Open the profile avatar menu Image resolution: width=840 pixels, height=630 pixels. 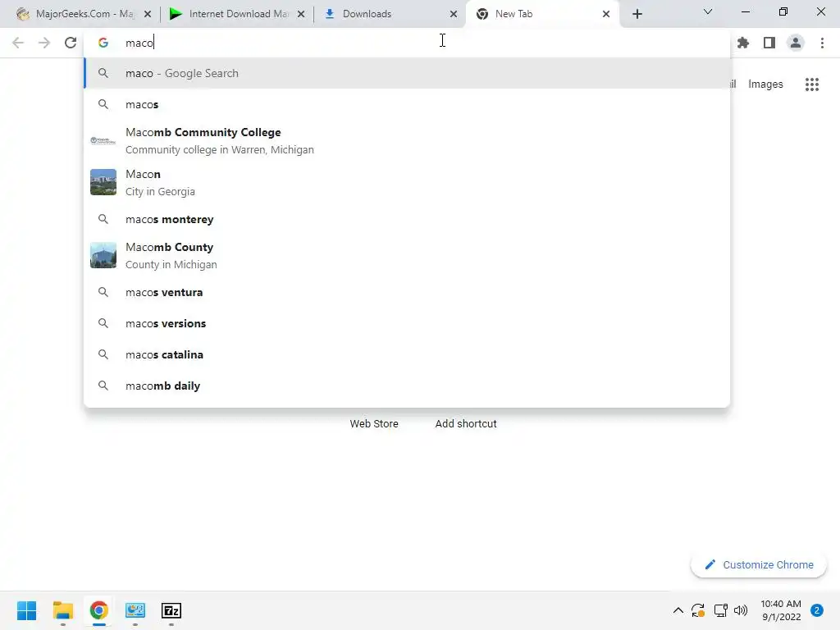click(796, 43)
